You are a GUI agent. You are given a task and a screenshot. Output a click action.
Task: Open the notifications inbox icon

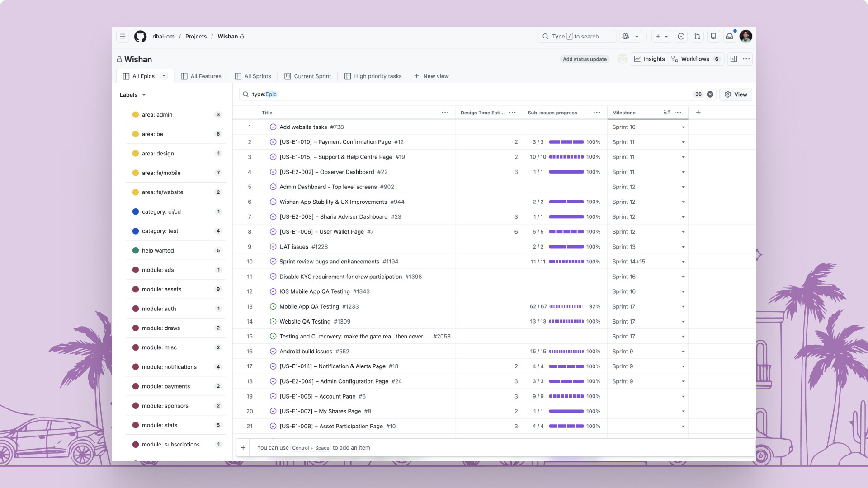tap(730, 36)
